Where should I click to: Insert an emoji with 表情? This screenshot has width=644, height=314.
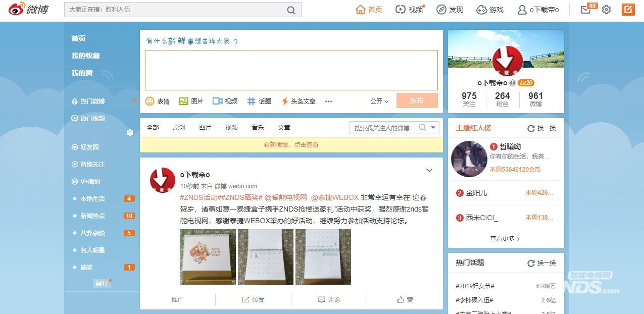click(158, 101)
